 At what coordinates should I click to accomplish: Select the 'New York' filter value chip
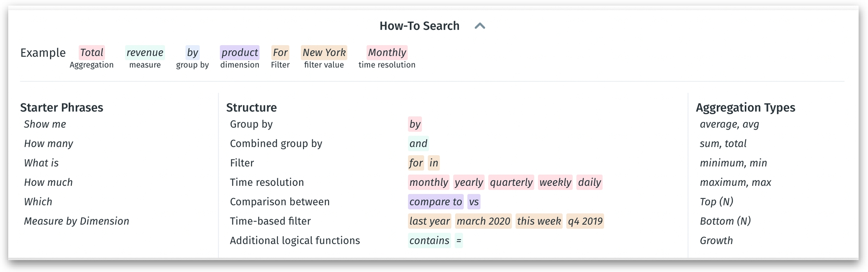pos(324,52)
